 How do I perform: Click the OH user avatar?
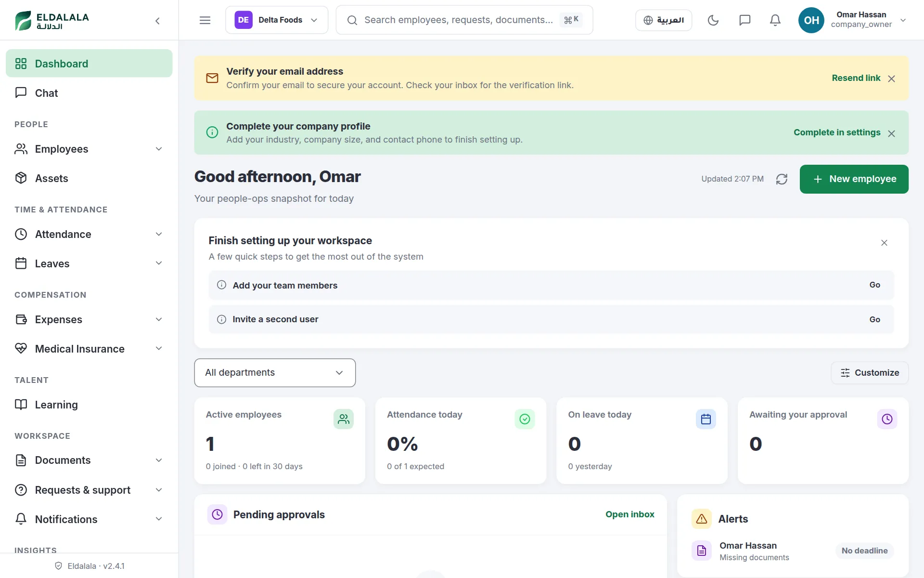(x=811, y=20)
